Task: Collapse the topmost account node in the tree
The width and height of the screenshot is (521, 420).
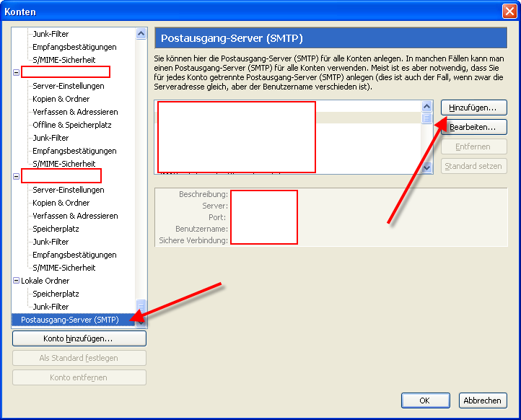Action: [x=16, y=73]
